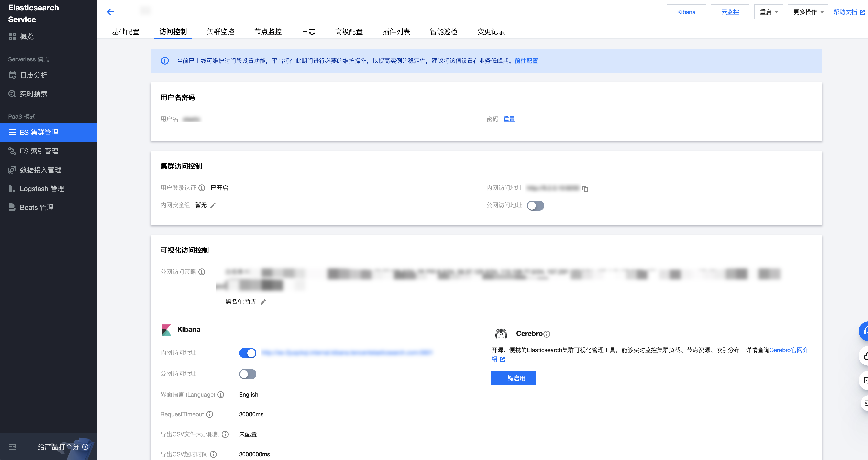Disable Kibana 内网访问地址 toggle
This screenshot has height=460, width=868.
[x=248, y=353]
